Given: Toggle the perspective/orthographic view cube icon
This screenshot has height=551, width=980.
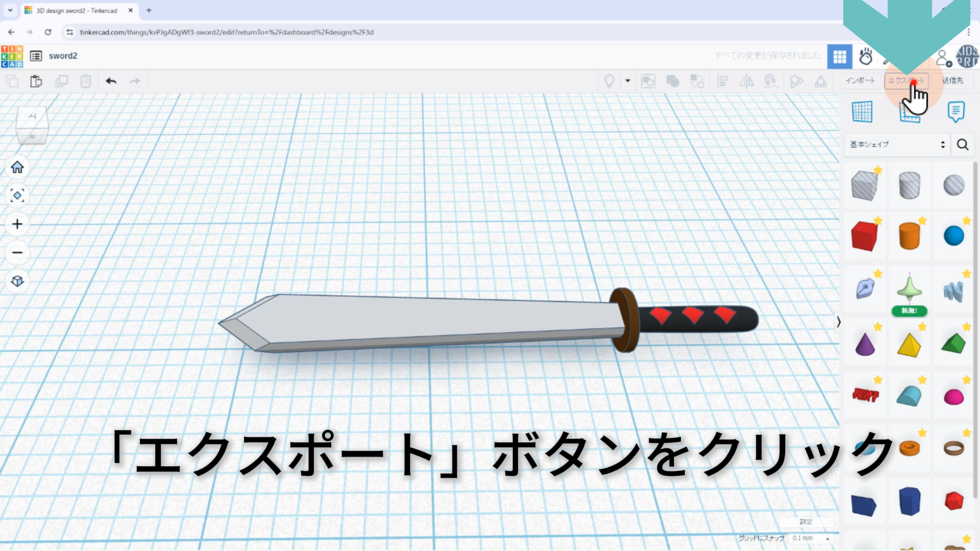Looking at the screenshot, I should [x=17, y=281].
